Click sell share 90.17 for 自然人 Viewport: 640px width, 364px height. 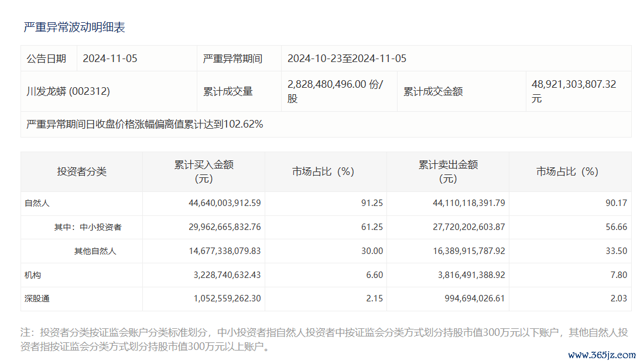point(617,203)
